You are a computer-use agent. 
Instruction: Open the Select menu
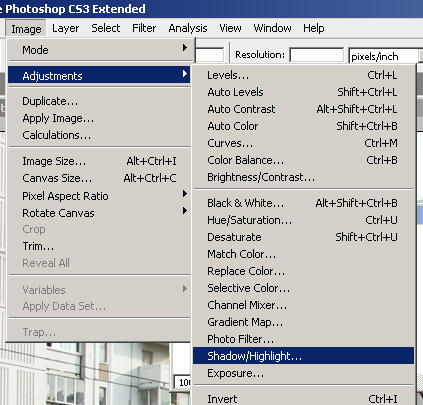coord(105,29)
